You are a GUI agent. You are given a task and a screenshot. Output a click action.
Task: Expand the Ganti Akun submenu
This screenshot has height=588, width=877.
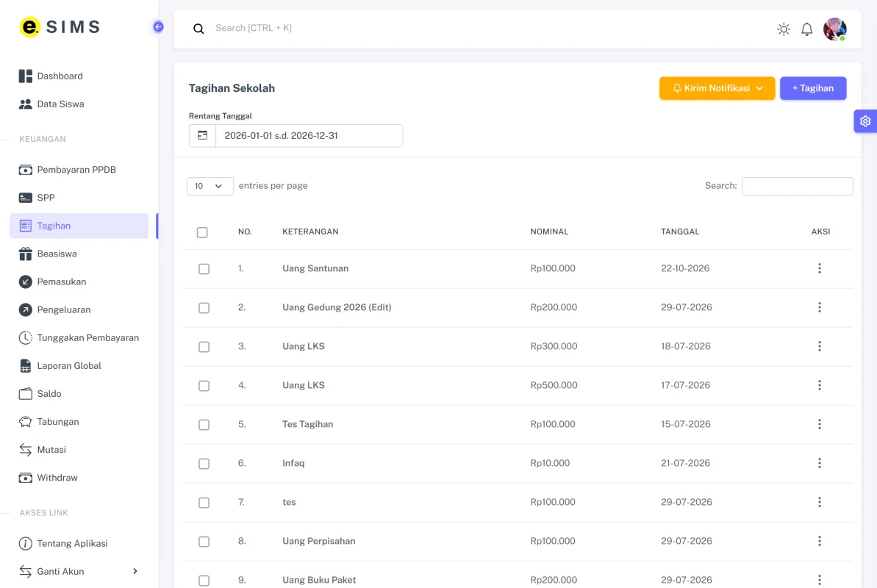pyautogui.click(x=79, y=571)
